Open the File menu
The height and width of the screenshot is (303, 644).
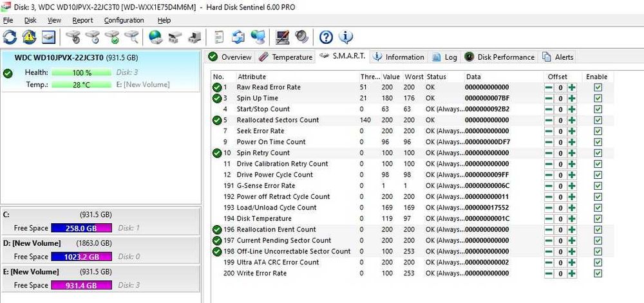(x=8, y=20)
